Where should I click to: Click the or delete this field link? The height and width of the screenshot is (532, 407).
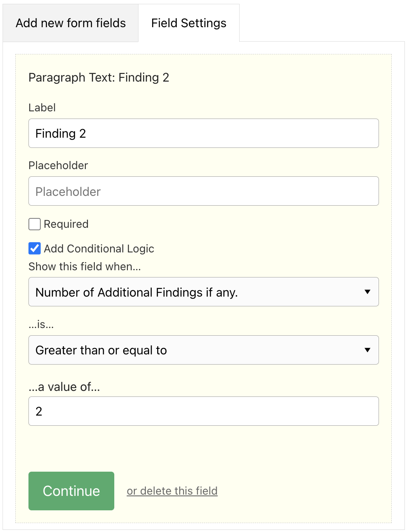tap(172, 491)
